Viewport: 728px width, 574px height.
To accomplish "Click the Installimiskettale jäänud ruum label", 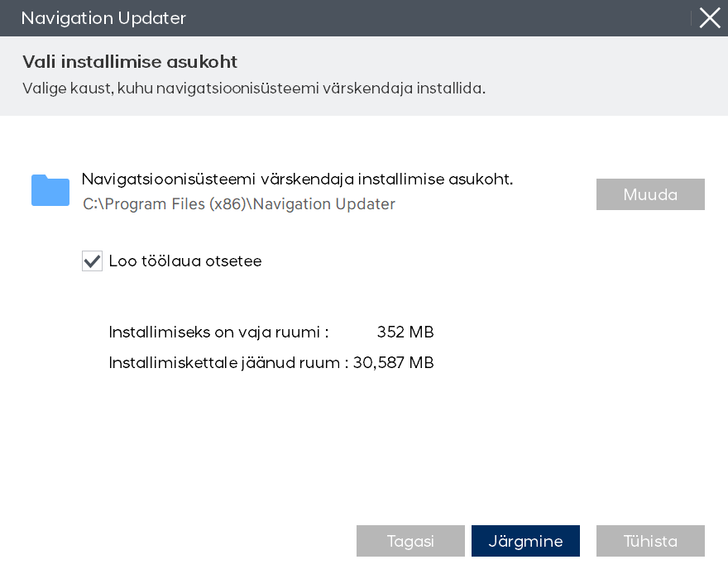I will (x=227, y=362).
